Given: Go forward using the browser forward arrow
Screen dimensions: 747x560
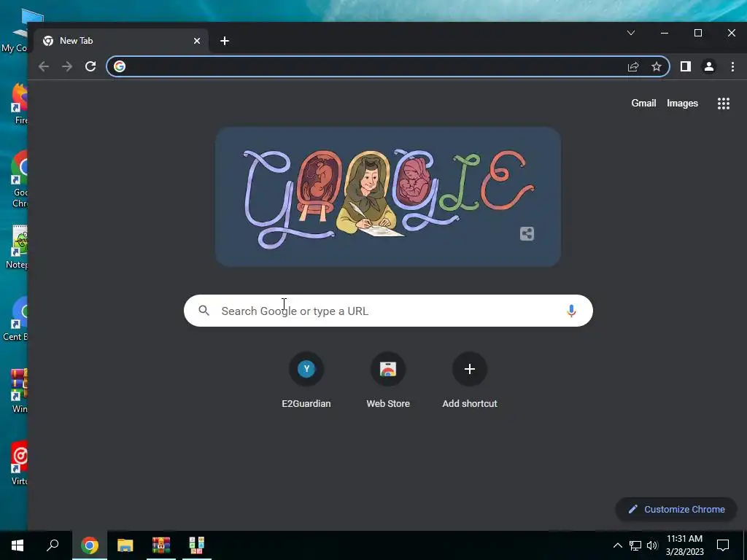Looking at the screenshot, I should (x=67, y=66).
